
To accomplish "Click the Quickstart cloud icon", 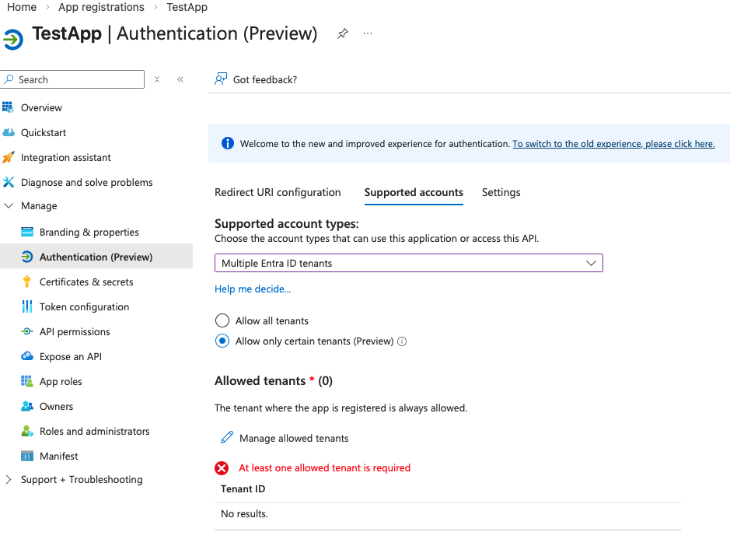I will point(9,132).
